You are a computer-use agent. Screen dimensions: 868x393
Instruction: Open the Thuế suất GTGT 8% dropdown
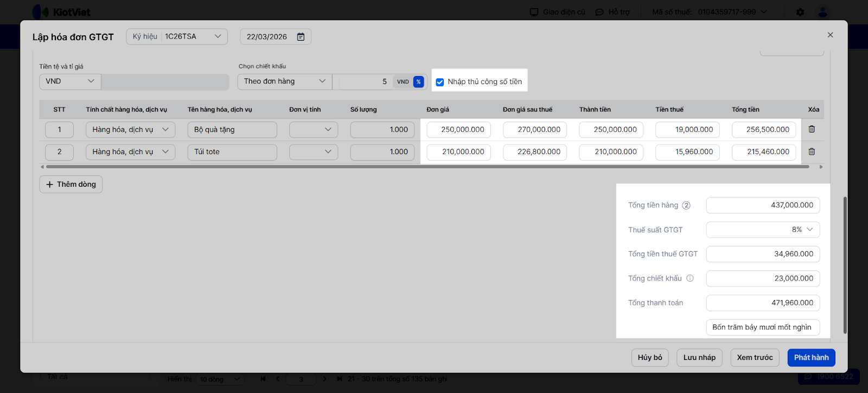tap(763, 230)
